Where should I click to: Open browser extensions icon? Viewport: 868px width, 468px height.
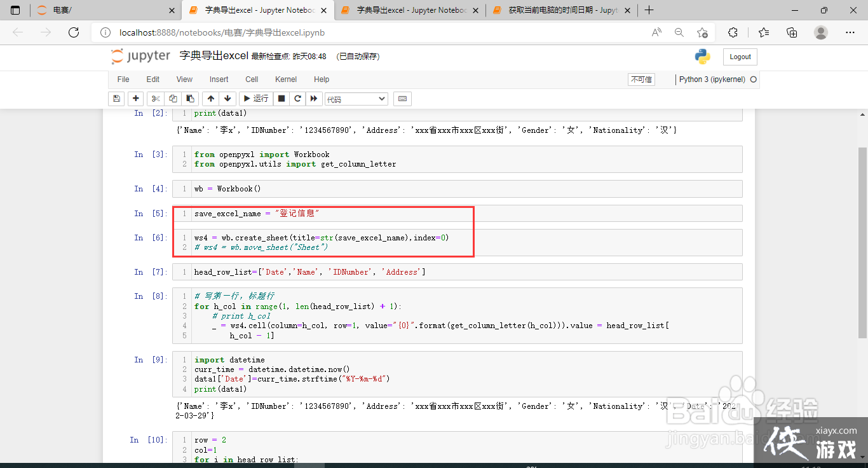coord(733,32)
